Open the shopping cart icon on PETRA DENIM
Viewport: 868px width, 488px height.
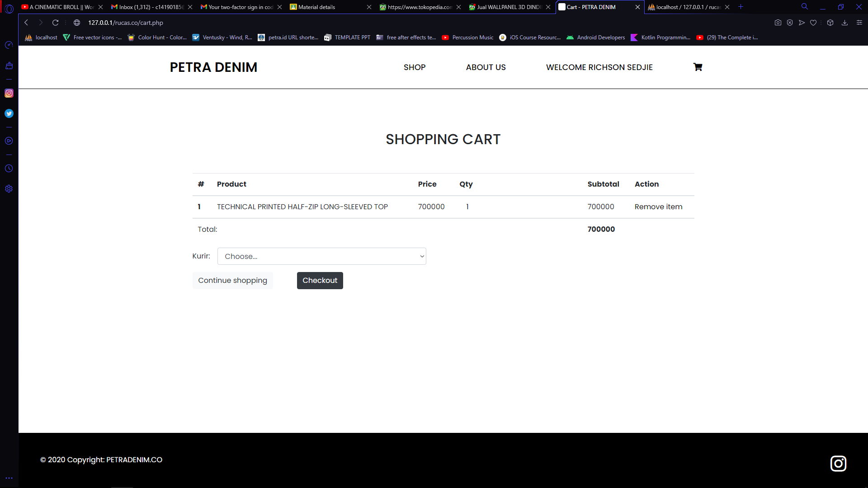(698, 67)
